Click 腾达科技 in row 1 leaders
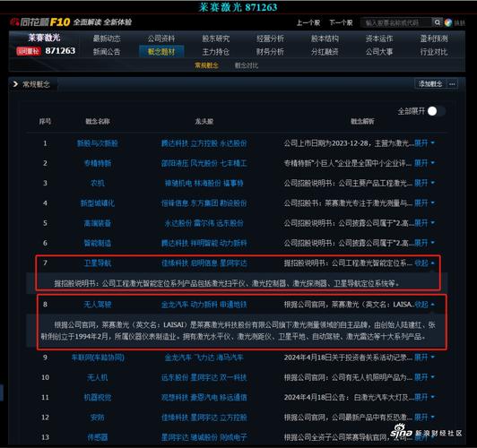The image size is (477, 448). coord(175,143)
